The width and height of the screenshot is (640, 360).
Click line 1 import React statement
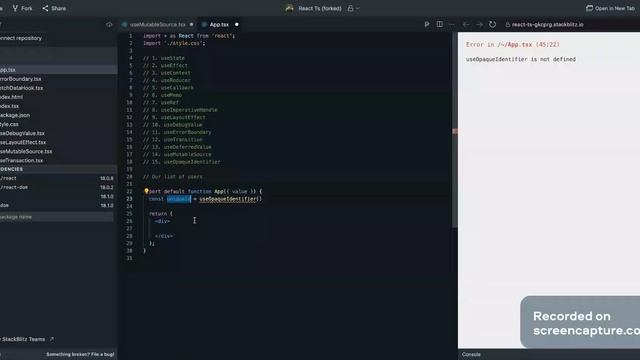click(189, 36)
